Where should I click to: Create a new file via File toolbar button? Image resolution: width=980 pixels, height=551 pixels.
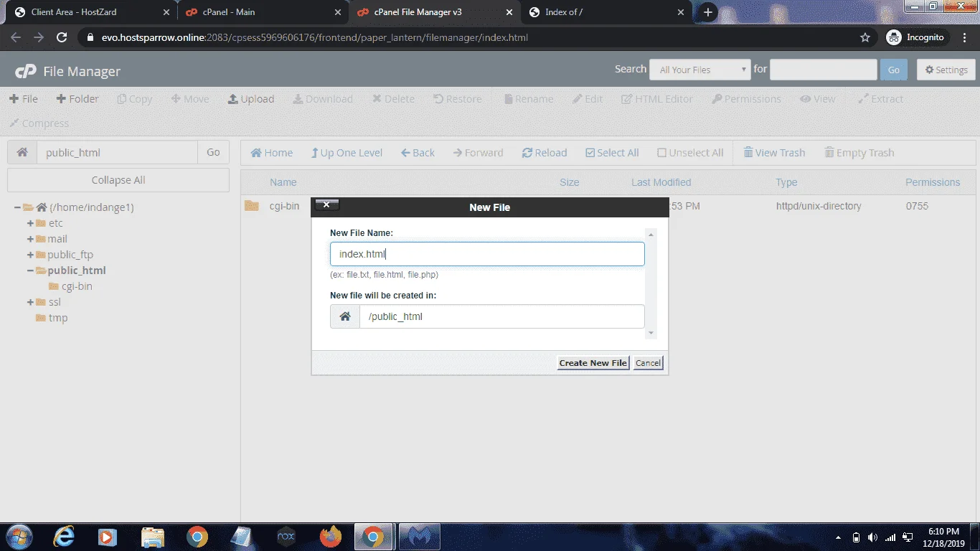point(24,99)
